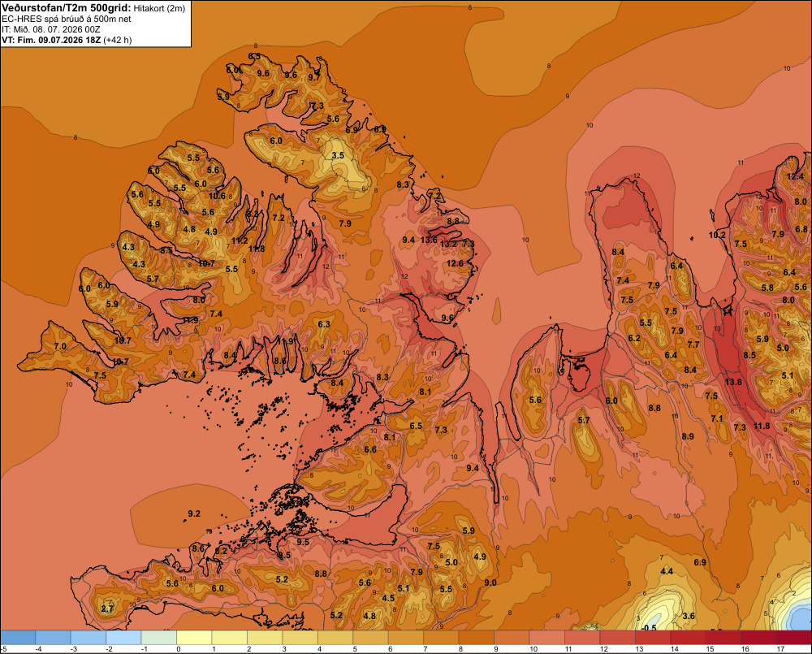Select the dark red legend swatch right of 17
Screen dimensions: 812x654
pyautogui.click(x=794, y=638)
